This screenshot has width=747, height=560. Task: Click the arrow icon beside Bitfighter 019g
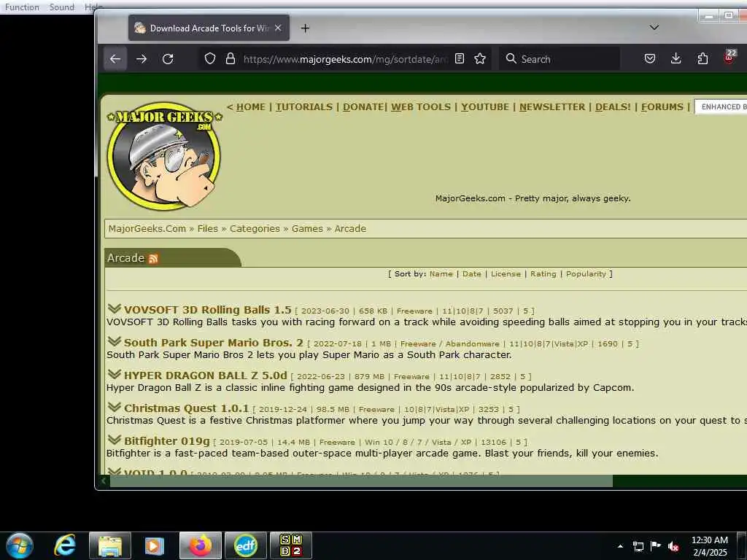(115, 440)
